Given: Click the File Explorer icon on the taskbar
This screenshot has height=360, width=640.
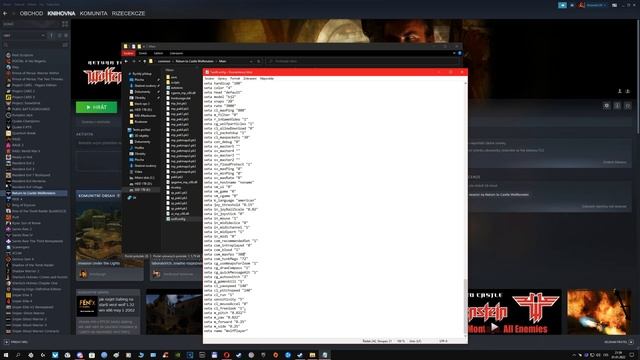Looking at the screenshot, I should 312,355.
